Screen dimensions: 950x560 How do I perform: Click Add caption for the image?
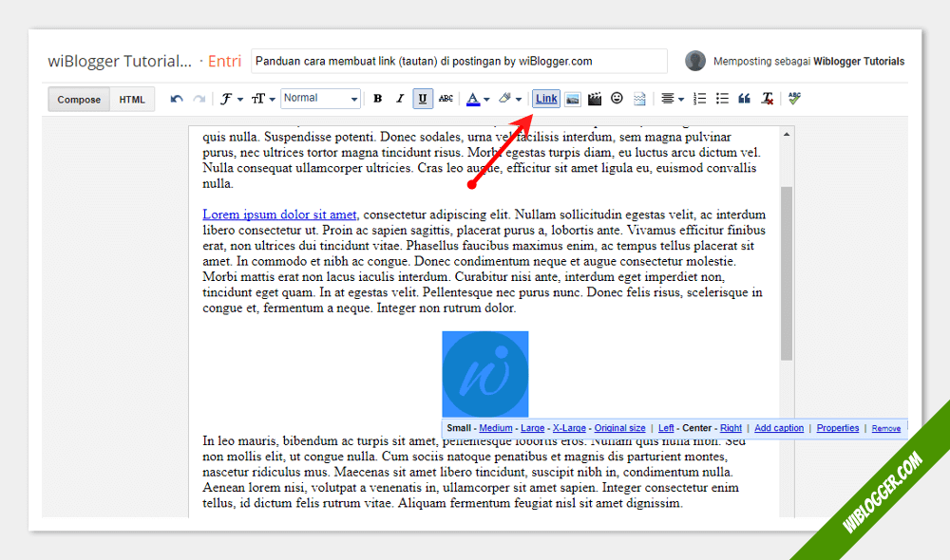click(x=779, y=428)
